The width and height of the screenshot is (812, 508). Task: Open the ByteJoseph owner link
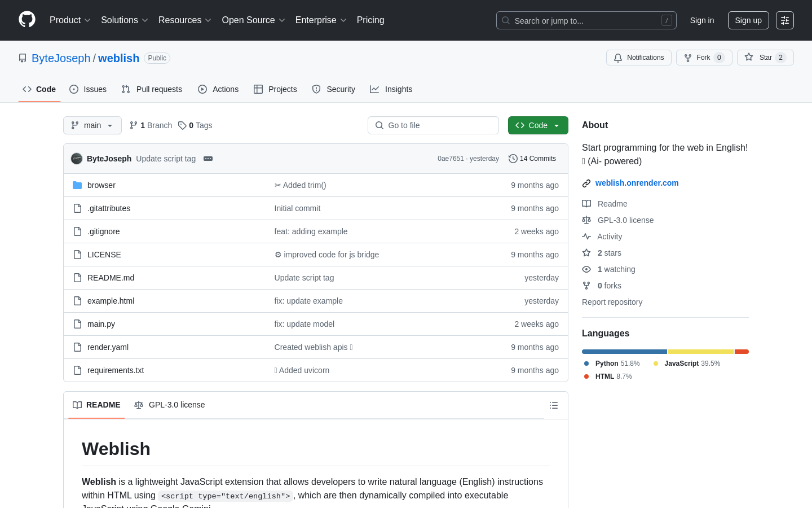[x=61, y=58]
